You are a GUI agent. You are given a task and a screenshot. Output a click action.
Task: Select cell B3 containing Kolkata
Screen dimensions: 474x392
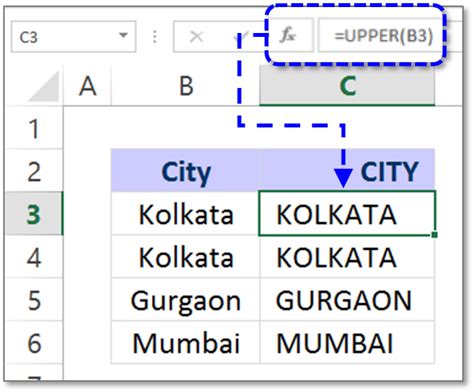[185, 214]
